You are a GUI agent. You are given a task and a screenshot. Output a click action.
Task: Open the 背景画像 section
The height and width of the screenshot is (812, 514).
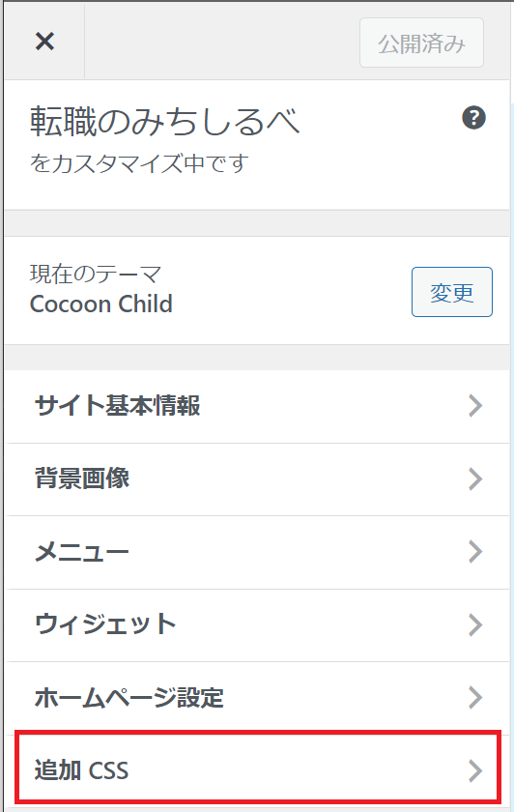coord(257,479)
